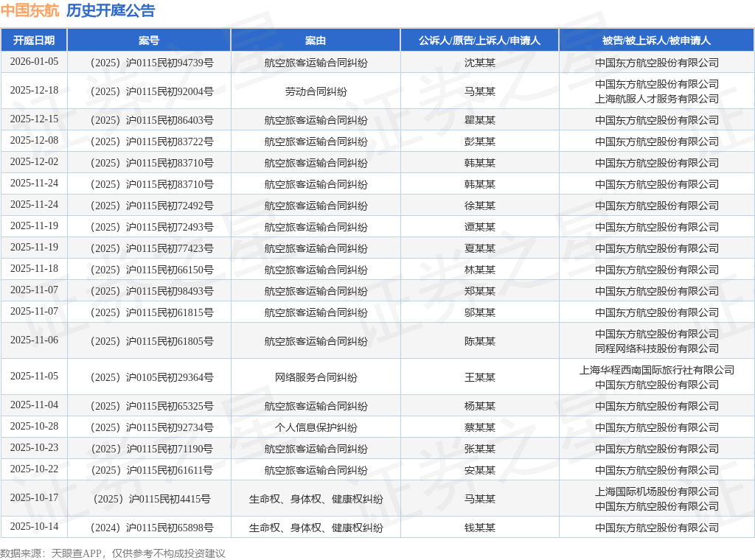The image size is (755, 560).
Task: Click the 数据来源 天眼查APP footnote
Action: (113, 554)
